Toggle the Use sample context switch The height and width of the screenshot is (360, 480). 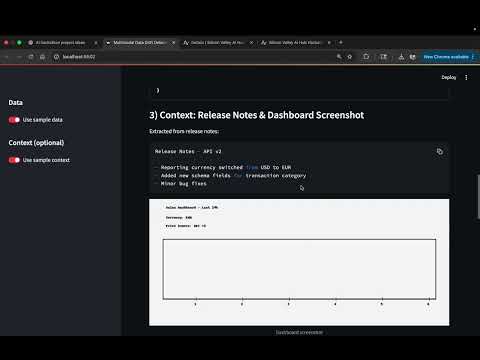tap(14, 160)
